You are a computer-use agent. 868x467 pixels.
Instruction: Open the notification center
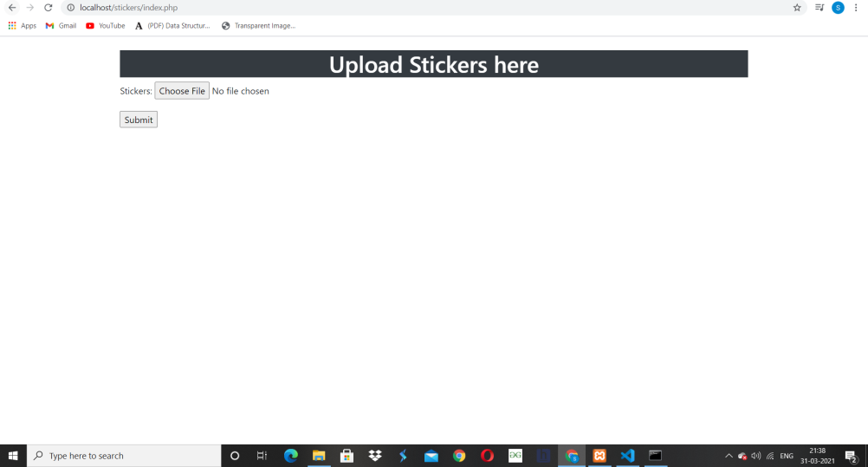(852, 456)
